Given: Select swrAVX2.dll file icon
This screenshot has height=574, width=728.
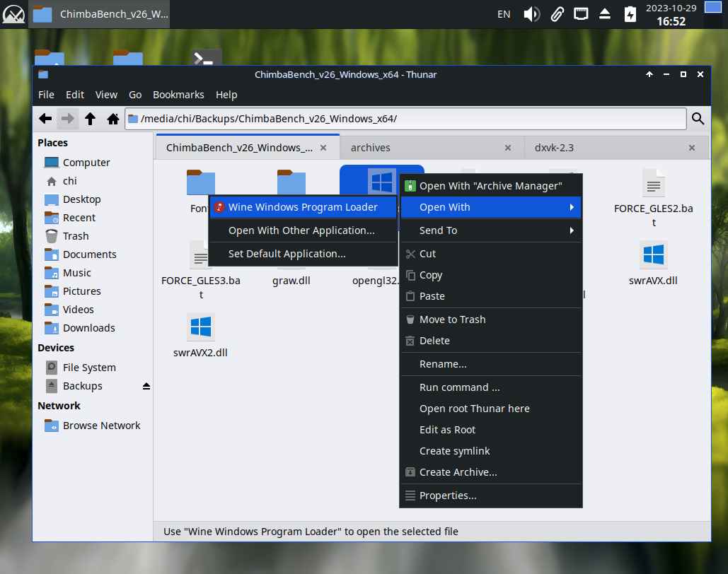Looking at the screenshot, I should 201,326.
